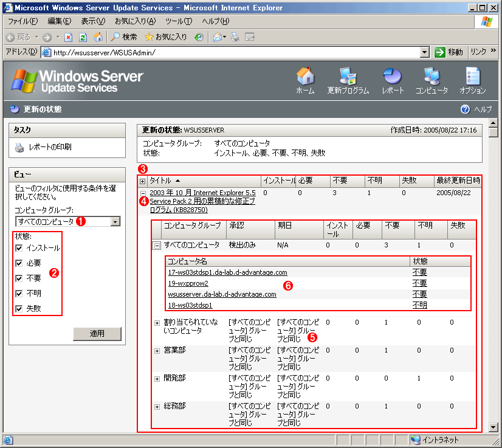The height and width of the screenshot is (448, 502).
Task: Open the コンピュータ computers page
Action: pos(432,81)
